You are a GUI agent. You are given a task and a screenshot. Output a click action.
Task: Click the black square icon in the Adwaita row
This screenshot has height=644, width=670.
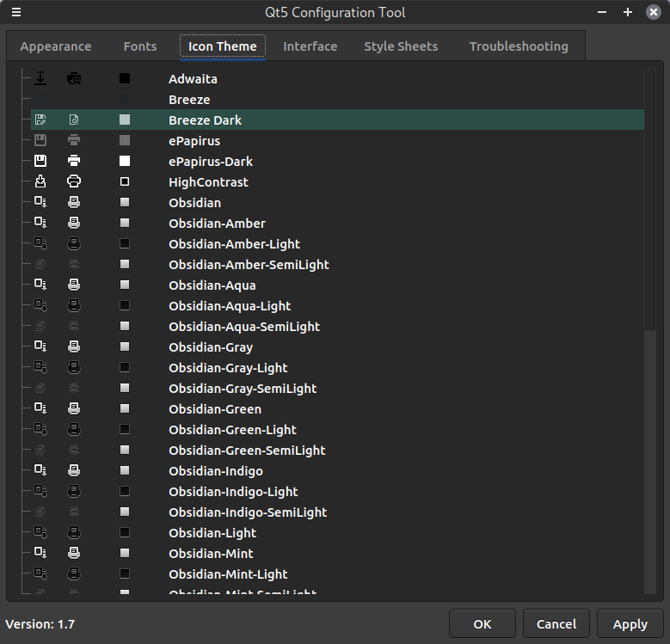click(x=125, y=79)
